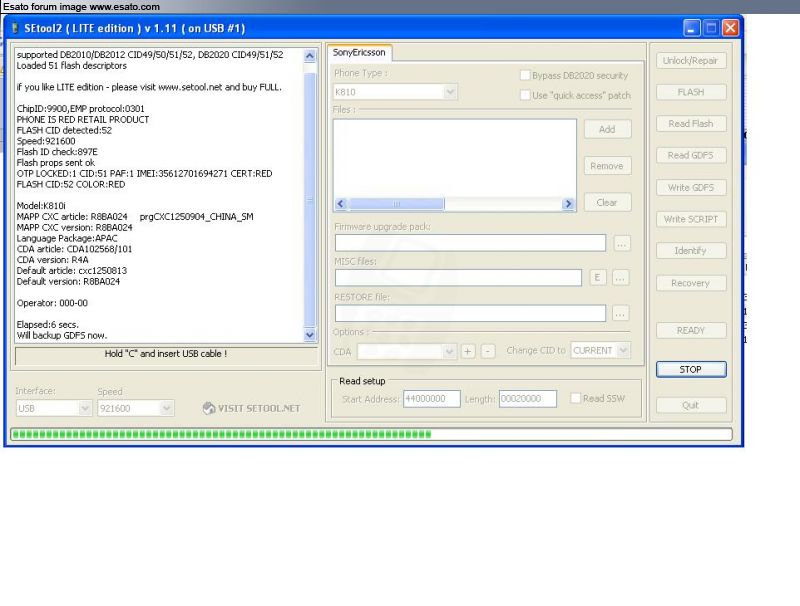This screenshot has width=800, height=606.
Task: Enable Use "quick access" patch checkbox
Action: 524,95
